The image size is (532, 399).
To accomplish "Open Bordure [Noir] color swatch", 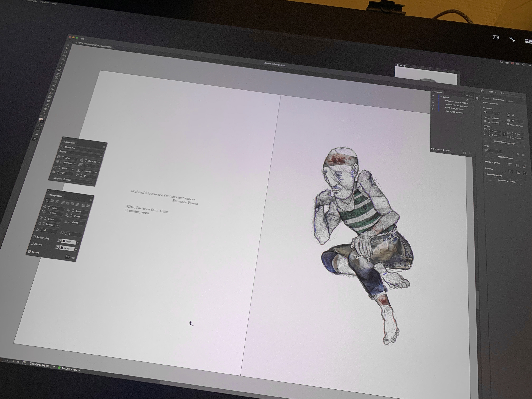I will pyautogui.click(x=67, y=248).
